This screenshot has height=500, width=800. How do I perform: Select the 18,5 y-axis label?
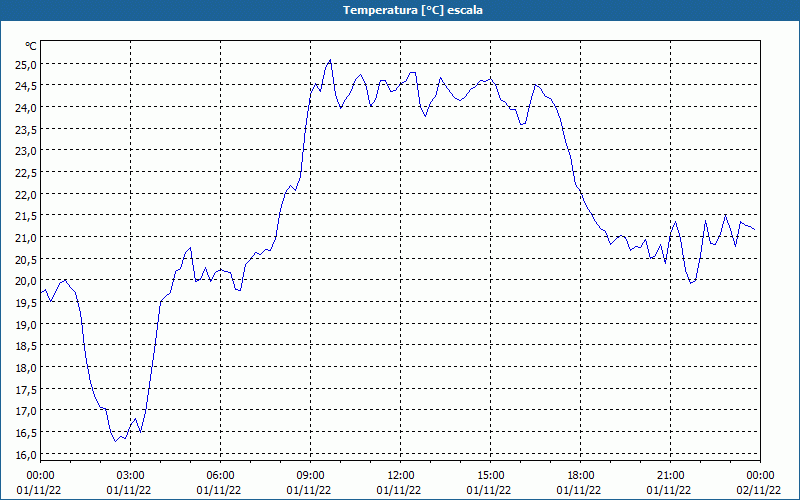[27, 346]
